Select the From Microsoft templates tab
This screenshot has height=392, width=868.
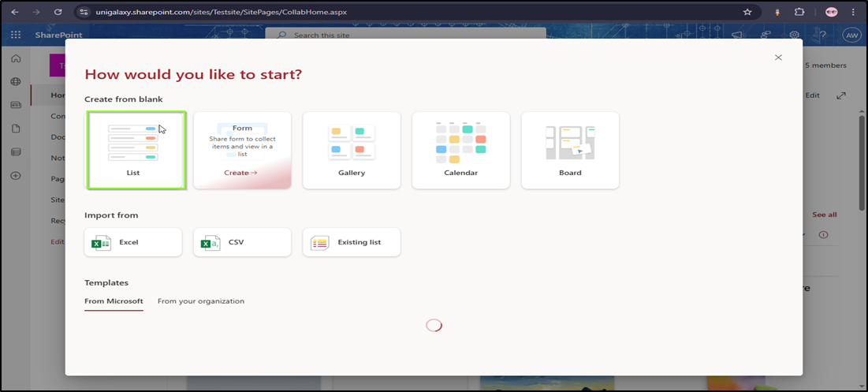[114, 301]
